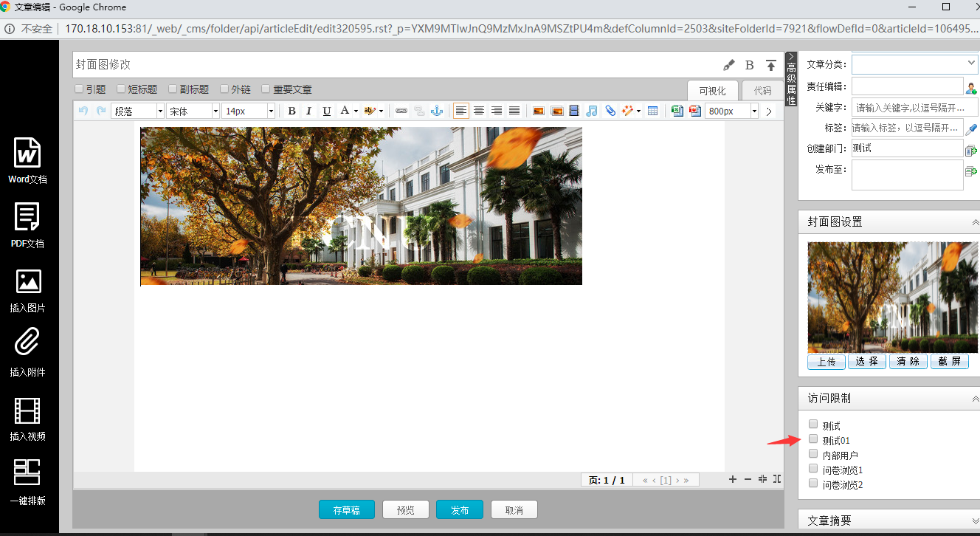Check the 短标题 checkbox
Screen dimensions: 980x536
click(121, 89)
